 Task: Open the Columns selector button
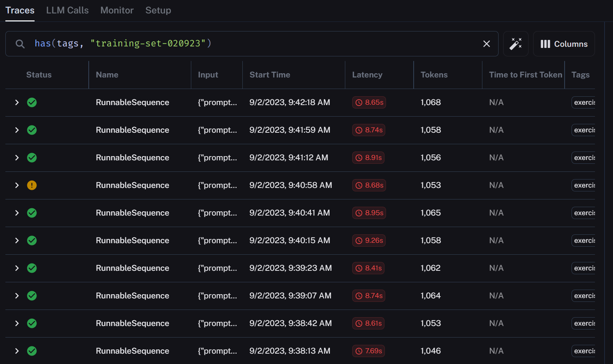tap(563, 44)
